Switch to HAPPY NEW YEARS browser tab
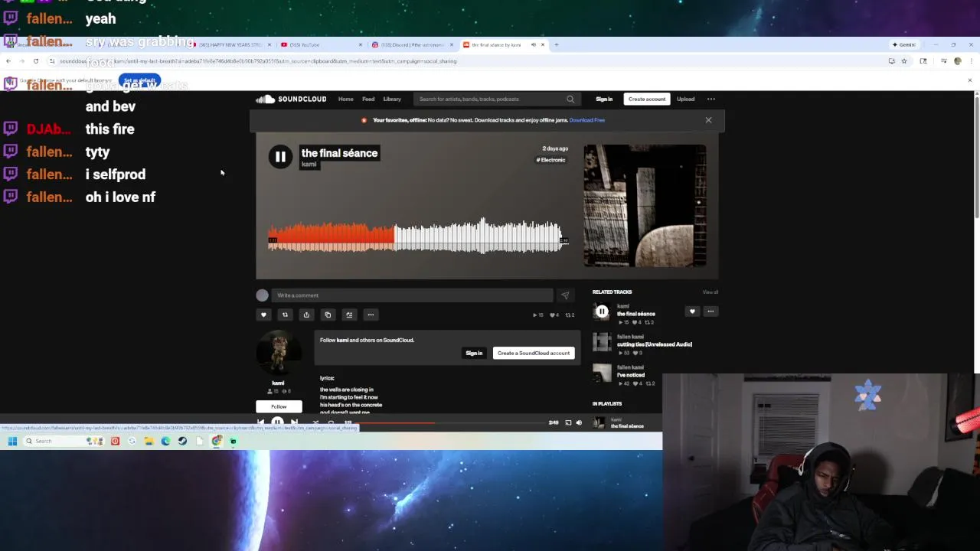Screen dimensions: 980x551 [x=230, y=44]
